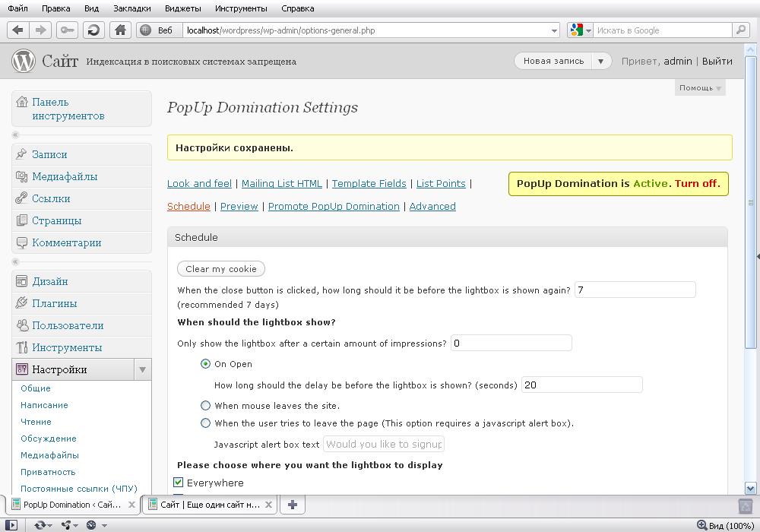Open the Правка menu

pos(55,8)
